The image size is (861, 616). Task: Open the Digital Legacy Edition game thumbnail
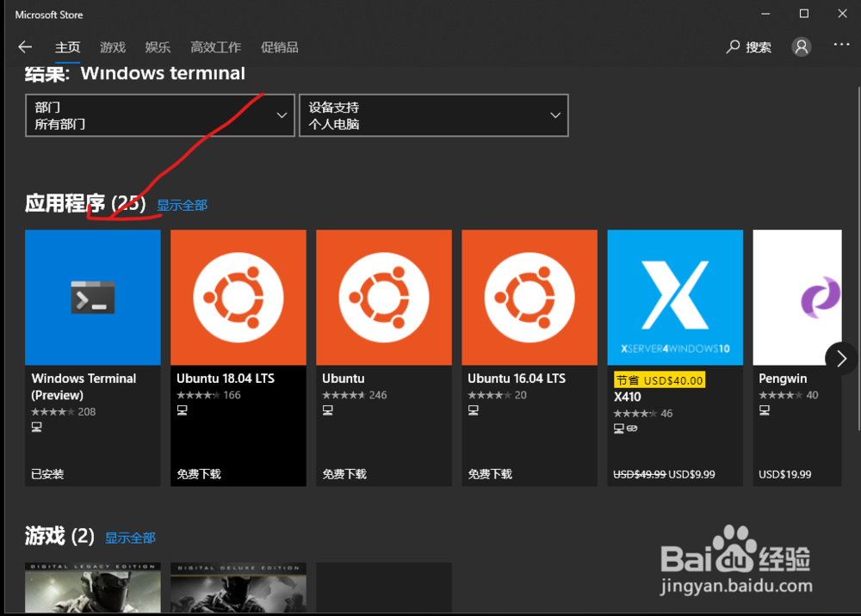pyautogui.click(x=93, y=588)
